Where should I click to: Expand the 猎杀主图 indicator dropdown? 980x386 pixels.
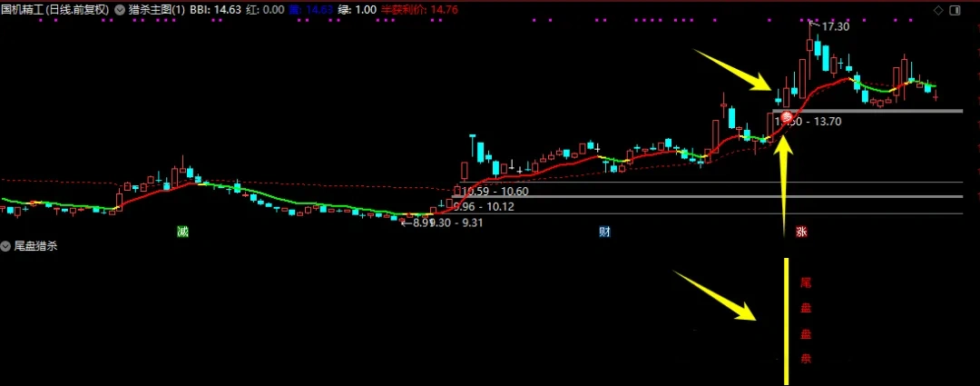tap(121, 10)
